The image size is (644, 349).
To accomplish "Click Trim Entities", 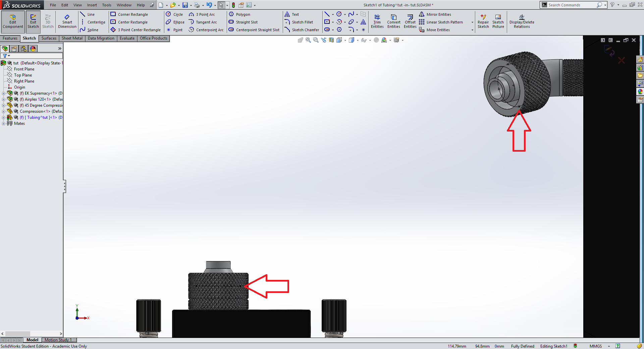I will coord(377,22).
